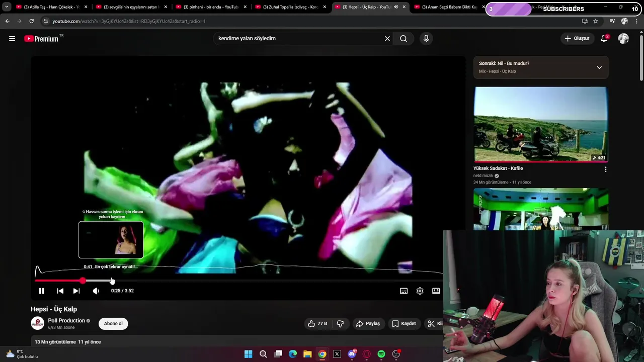644x362 pixels.
Task: Open the YouTube account avatar menu
Action: (x=623, y=38)
